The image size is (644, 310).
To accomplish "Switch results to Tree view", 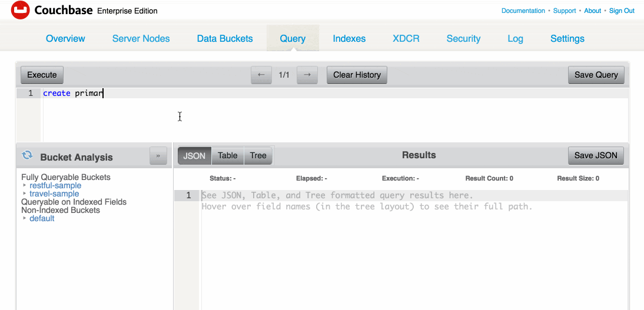I will tap(258, 156).
